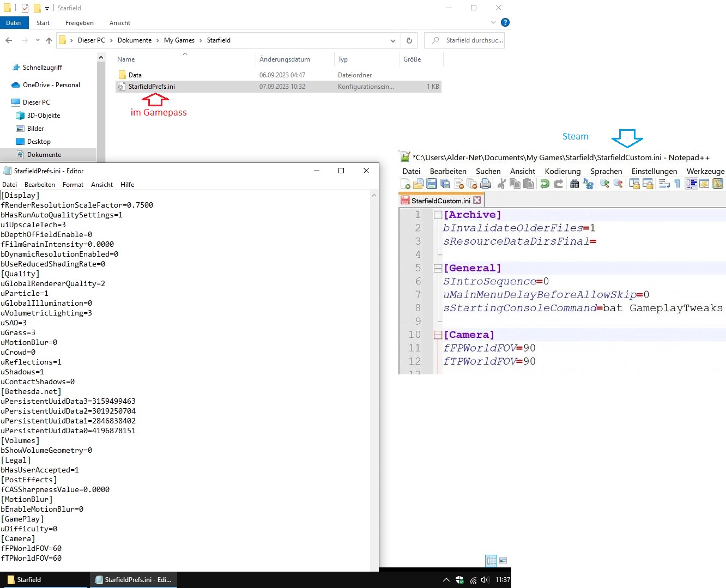The height and width of the screenshot is (588, 726).
Task: Click the Close All icon in Notepad++ toolbar
Action: click(472, 184)
